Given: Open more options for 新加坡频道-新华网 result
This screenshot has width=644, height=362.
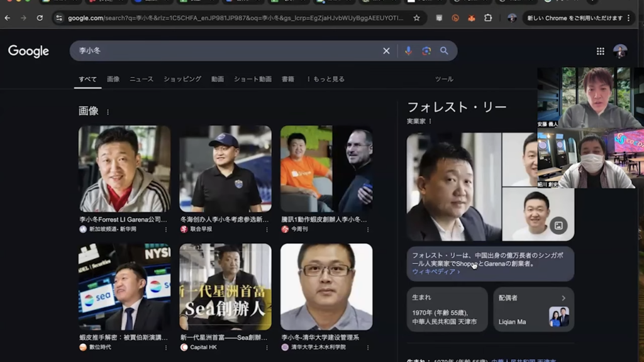Looking at the screenshot, I should click(166, 229).
